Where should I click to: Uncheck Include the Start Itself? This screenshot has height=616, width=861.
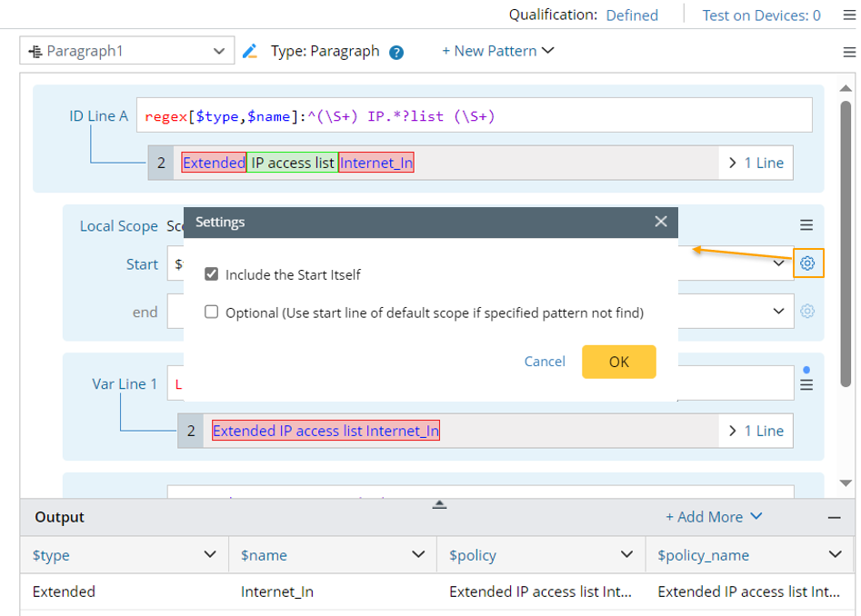tap(212, 274)
